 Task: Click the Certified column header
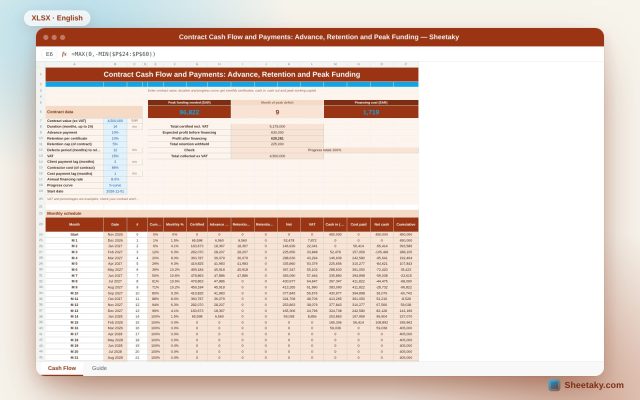197,224
